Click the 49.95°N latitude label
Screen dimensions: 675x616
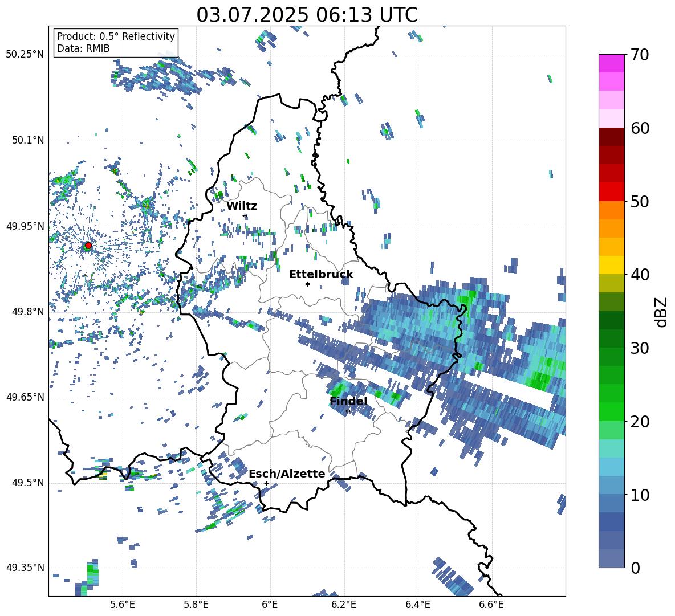click(x=25, y=226)
